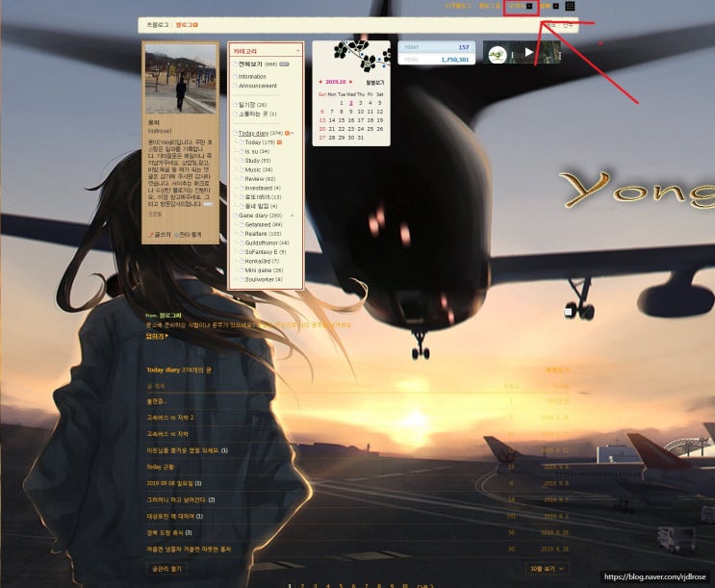Screen dimensions: 715x588
Task: Collapse the Game diary category group
Action: [293, 216]
